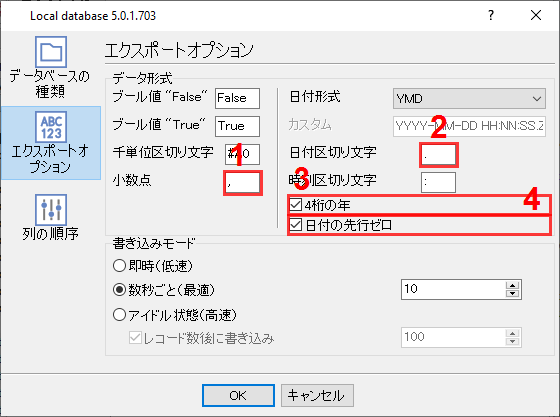Select the 数秒ごと(最適) radio button

pyautogui.click(x=119, y=290)
